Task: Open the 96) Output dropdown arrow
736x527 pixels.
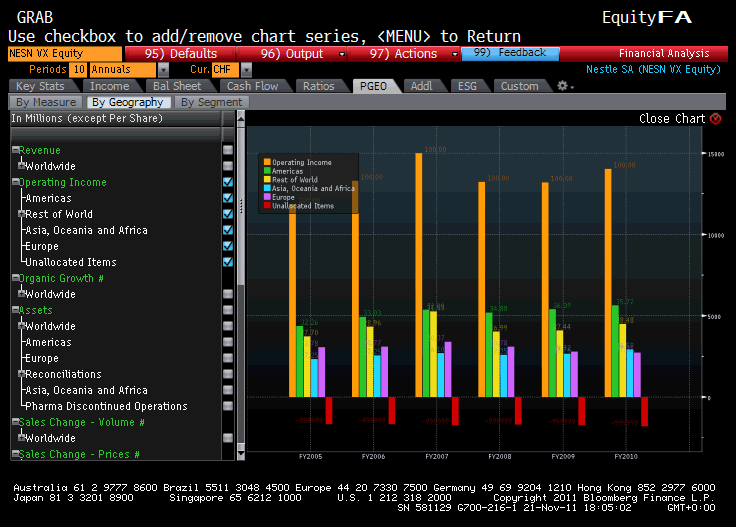Action: point(342,54)
